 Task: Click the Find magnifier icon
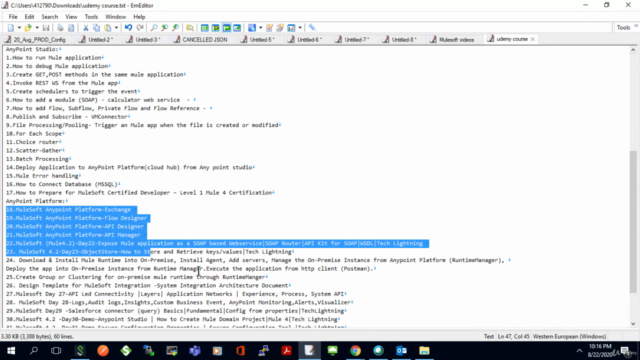(154, 28)
